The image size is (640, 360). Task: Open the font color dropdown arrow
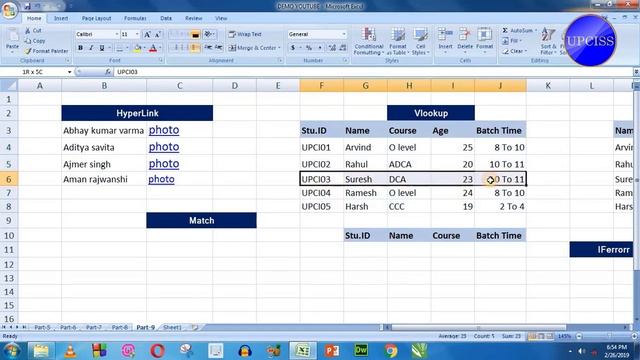click(x=160, y=48)
